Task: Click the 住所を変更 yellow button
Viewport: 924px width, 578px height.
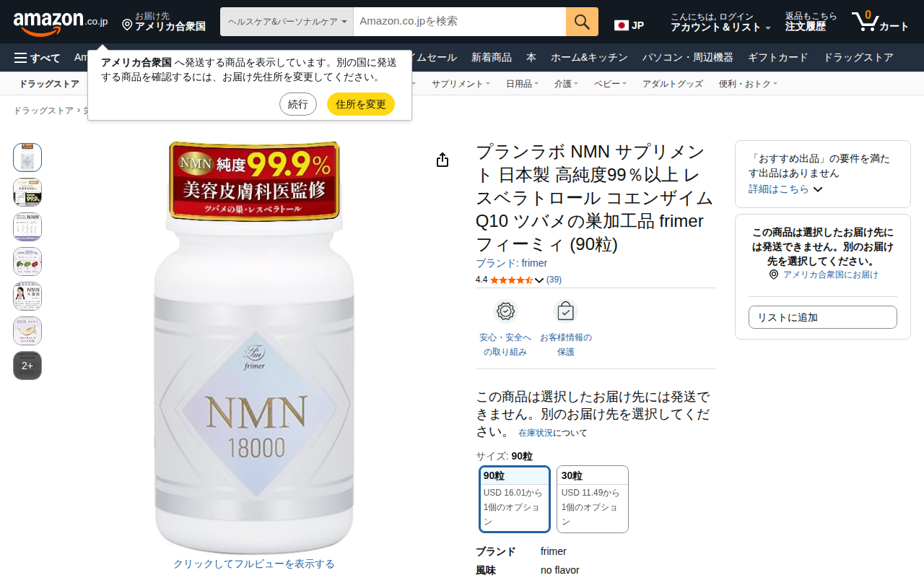Action: pyautogui.click(x=361, y=104)
